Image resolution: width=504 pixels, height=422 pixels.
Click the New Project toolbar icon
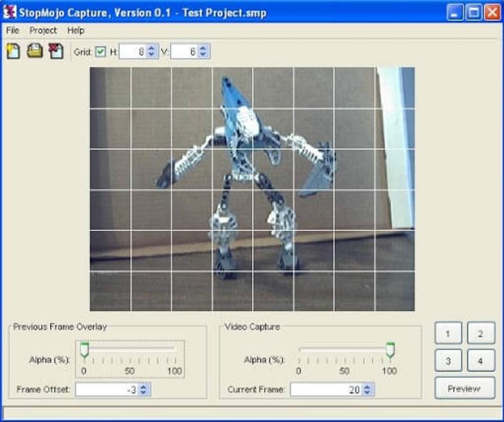tap(13, 51)
